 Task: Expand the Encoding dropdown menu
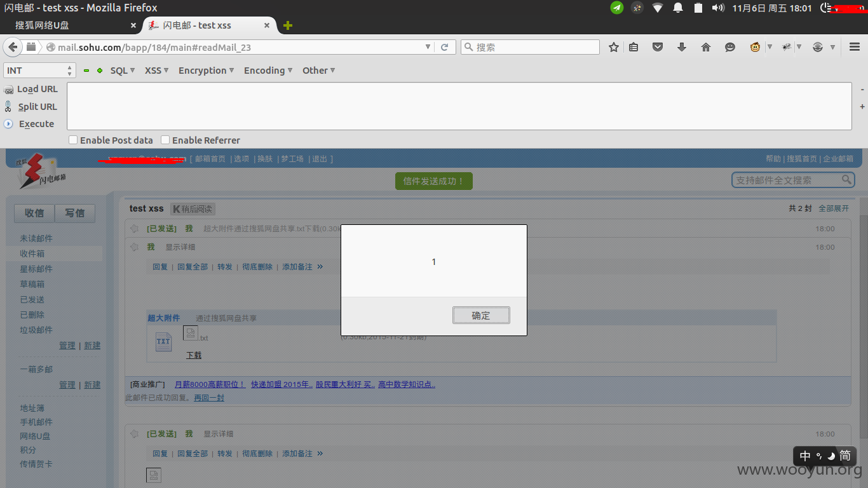(268, 71)
